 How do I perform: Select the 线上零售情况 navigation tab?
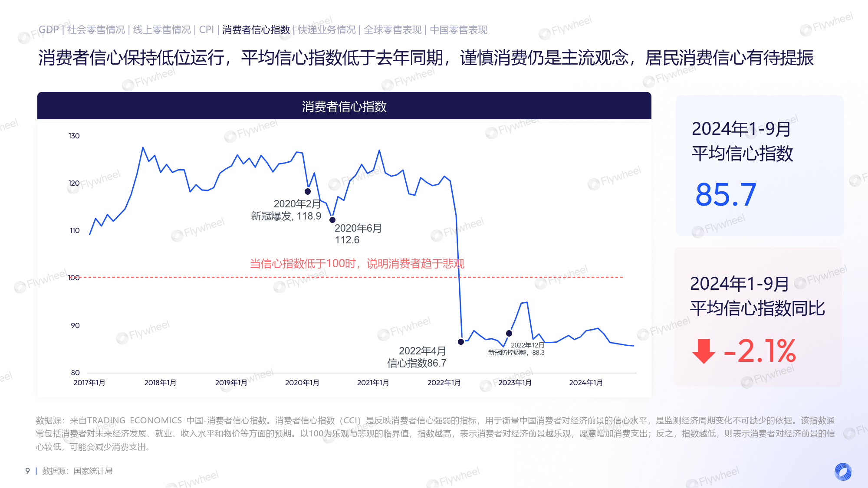pos(162,29)
